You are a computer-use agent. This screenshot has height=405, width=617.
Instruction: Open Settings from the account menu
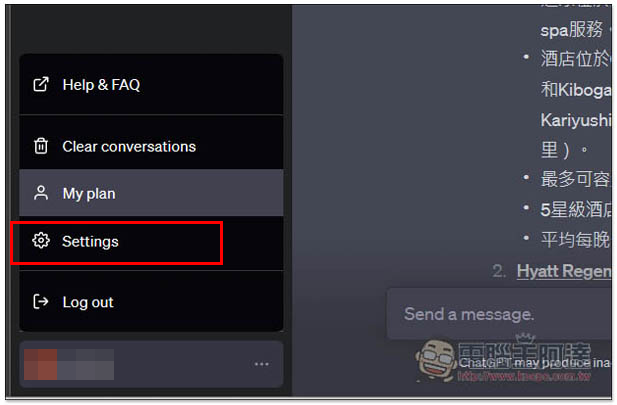pyautogui.click(x=151, y=243)
